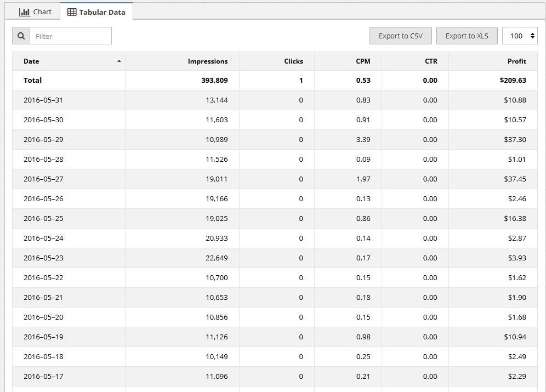The image size is (546, 392).
Task: Click the bar chart icon
Action: point(24,12)
